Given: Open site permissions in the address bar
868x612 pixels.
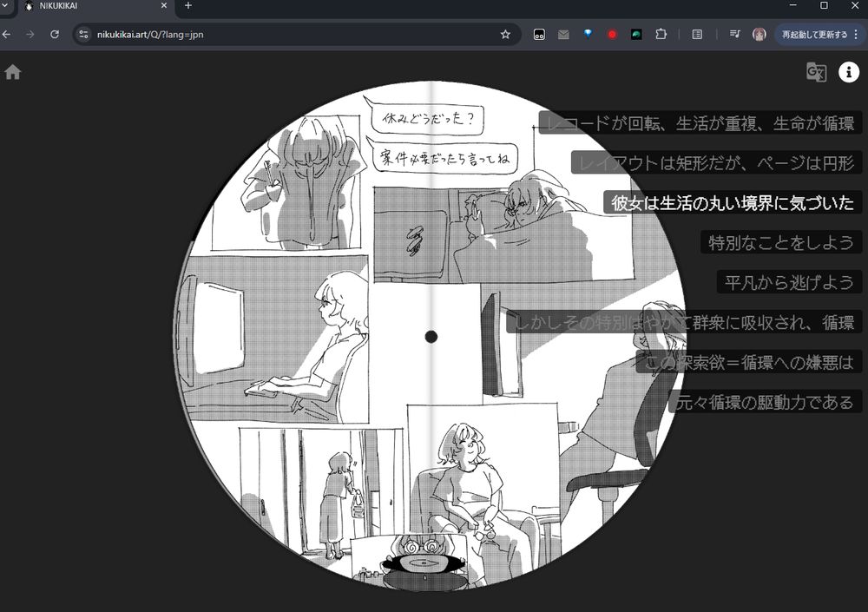Looking at the screenshot, I should coord(83,34).
